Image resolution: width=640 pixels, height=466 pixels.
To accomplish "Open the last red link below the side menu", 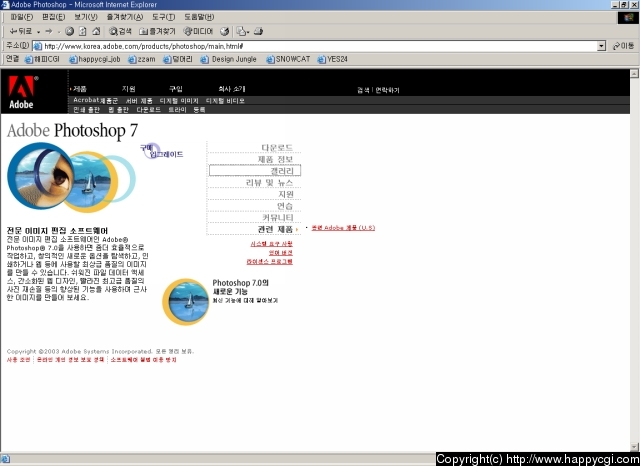I will [x=269, y=262].
